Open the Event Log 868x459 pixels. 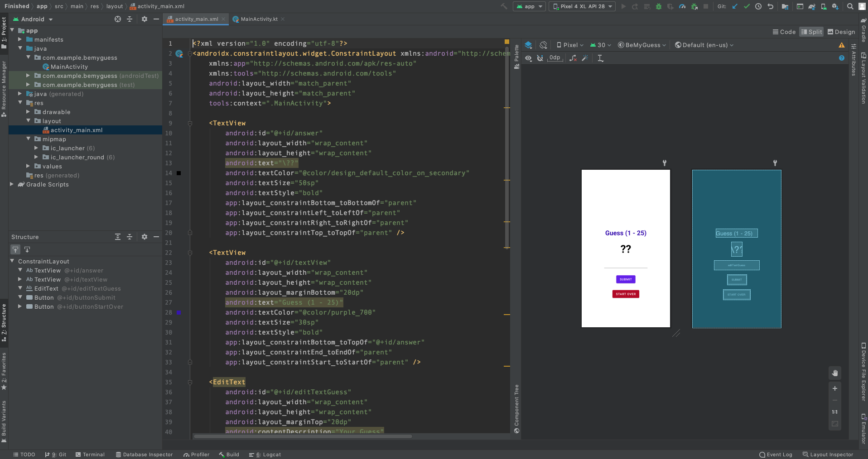pos(776,454)
